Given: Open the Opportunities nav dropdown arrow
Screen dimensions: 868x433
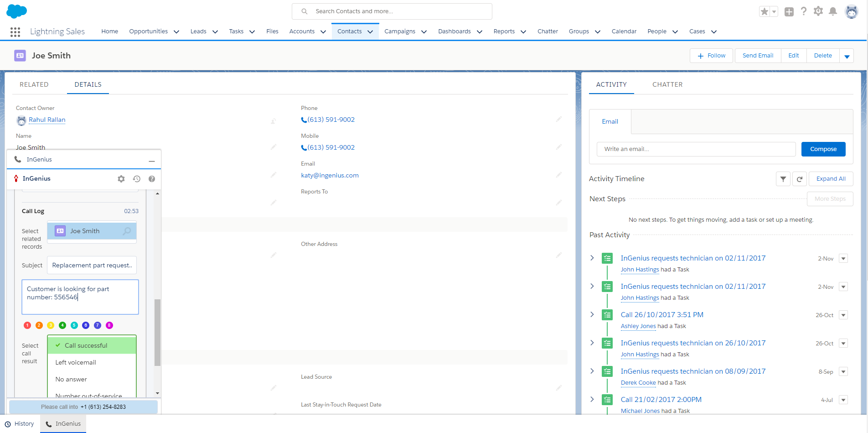Looking at the screenshot, I should 176,32.
